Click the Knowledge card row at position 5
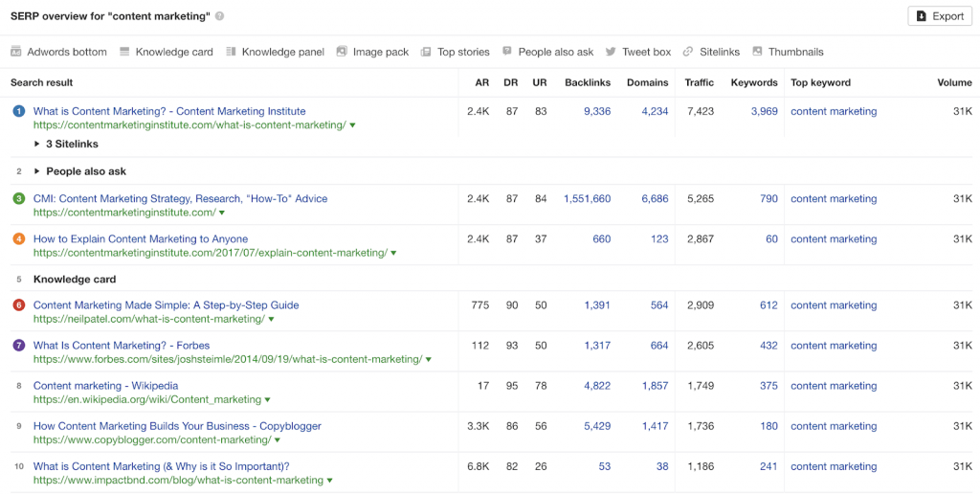The width and height of the screenshot is (980, 495). pyautogui.click(x=490, y=280)
